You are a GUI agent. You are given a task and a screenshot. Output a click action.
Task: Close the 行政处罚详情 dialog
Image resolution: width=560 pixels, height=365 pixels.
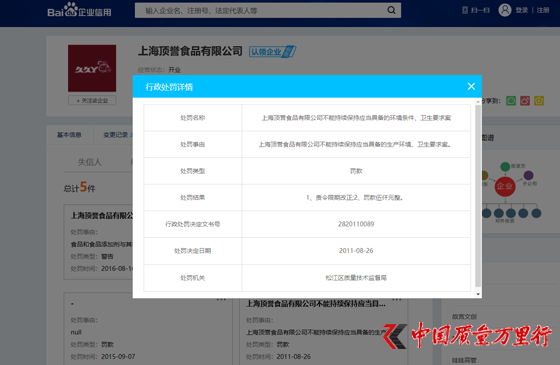[471, 86]
